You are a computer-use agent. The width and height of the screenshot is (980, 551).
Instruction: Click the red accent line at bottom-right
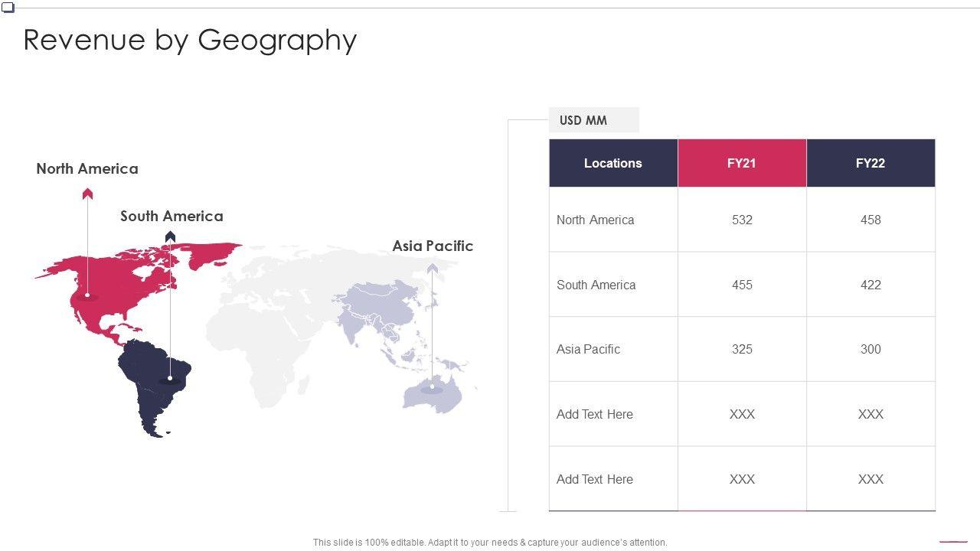[953, 541]
